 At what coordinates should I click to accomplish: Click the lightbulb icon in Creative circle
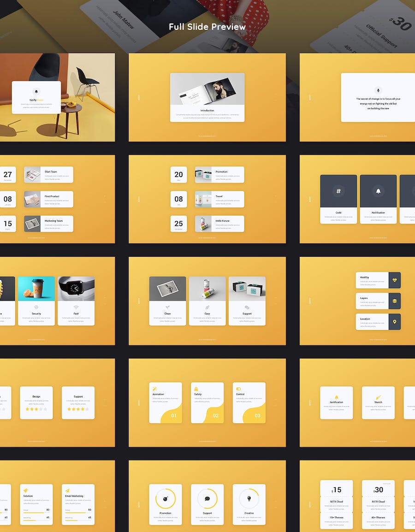coord(249,499)
